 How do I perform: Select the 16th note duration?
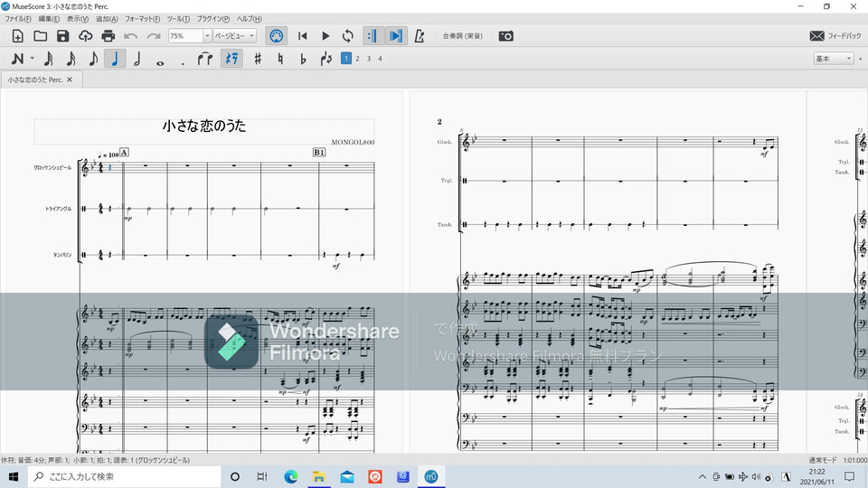click(x=71, y=59)
